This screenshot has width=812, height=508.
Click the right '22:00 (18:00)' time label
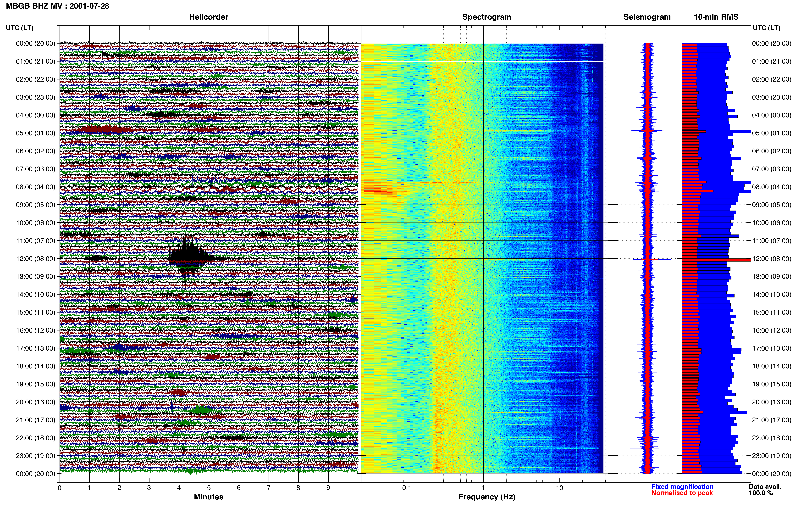(772, 438)
